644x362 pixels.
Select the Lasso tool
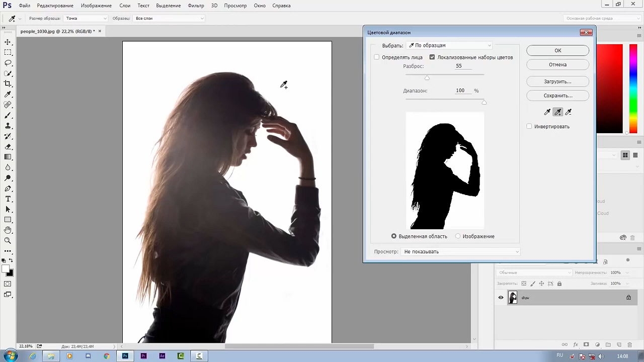(8, 63)
